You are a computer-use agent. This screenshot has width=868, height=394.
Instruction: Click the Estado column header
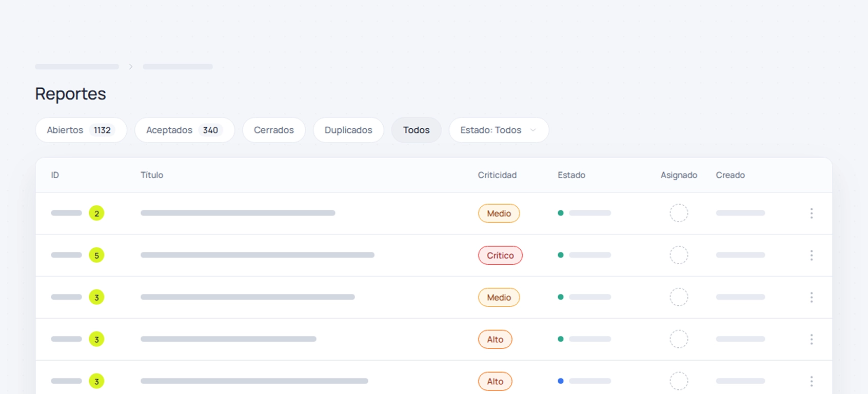click(571, 175)
